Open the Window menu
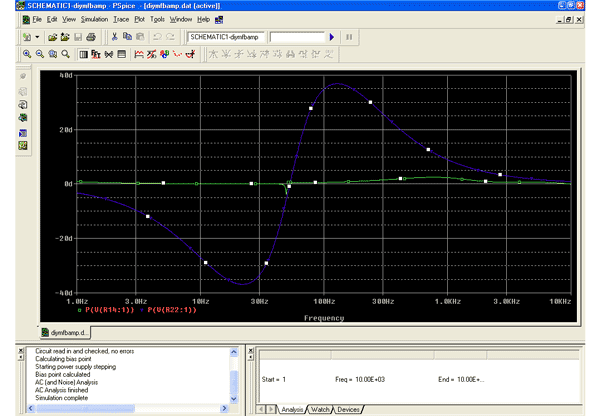 coord(181,20)
